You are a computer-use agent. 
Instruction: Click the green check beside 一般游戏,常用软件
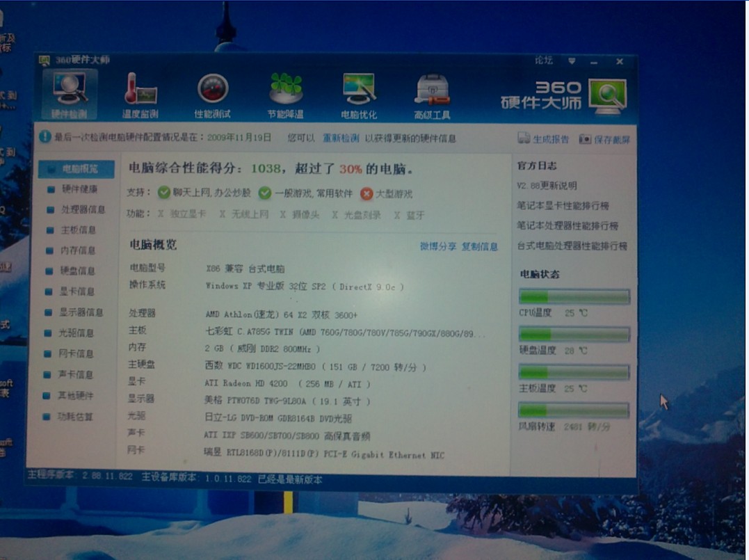[265, 193]
